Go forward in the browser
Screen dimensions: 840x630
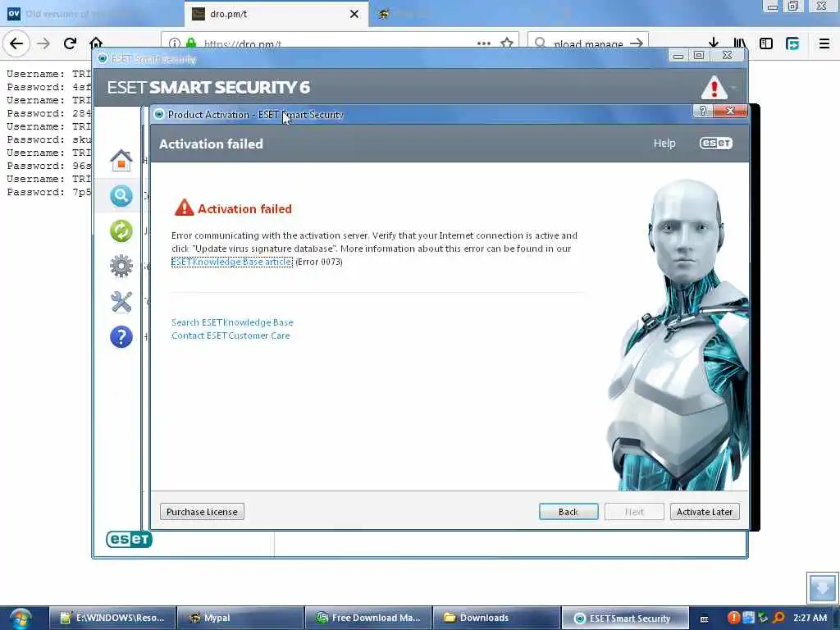coord(43,43)
